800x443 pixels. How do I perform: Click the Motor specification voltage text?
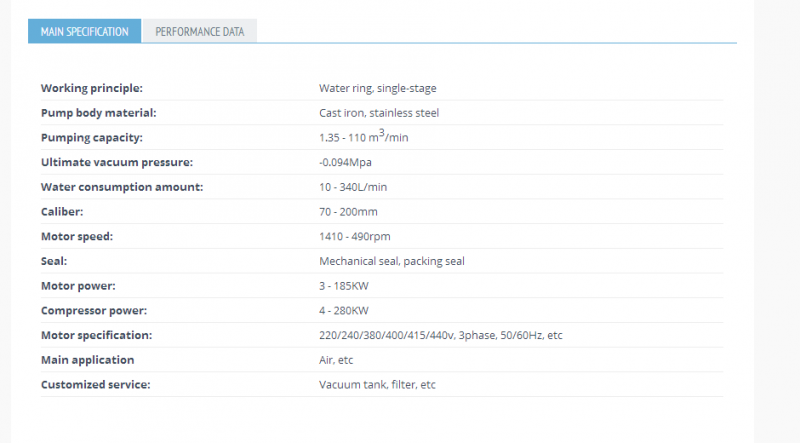[x=441, y=335]
